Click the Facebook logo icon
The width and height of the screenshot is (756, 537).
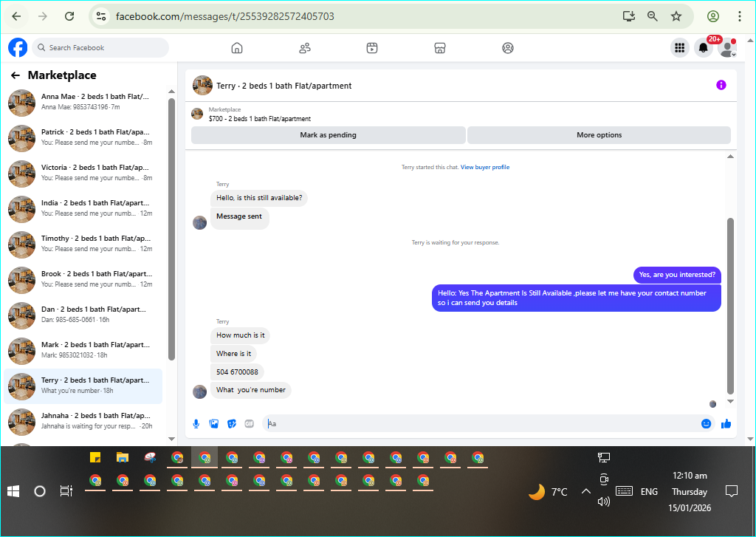tap(18, 48)
